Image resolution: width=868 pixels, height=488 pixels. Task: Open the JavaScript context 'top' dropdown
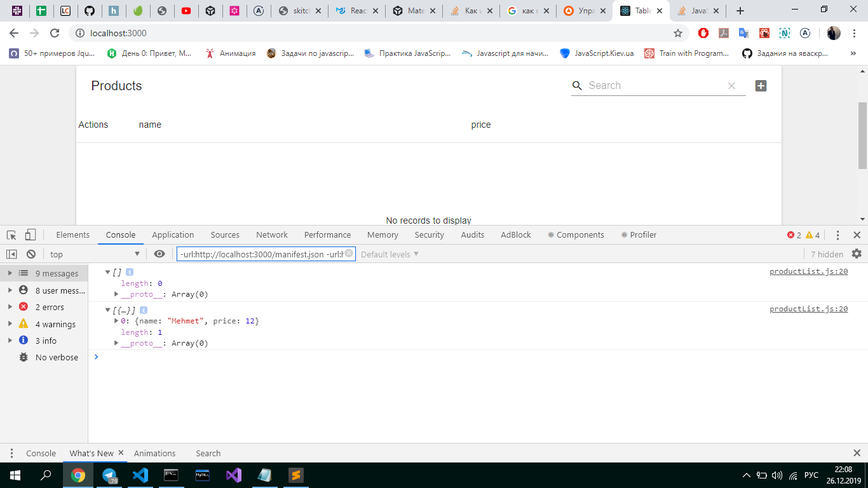[95, 254]
